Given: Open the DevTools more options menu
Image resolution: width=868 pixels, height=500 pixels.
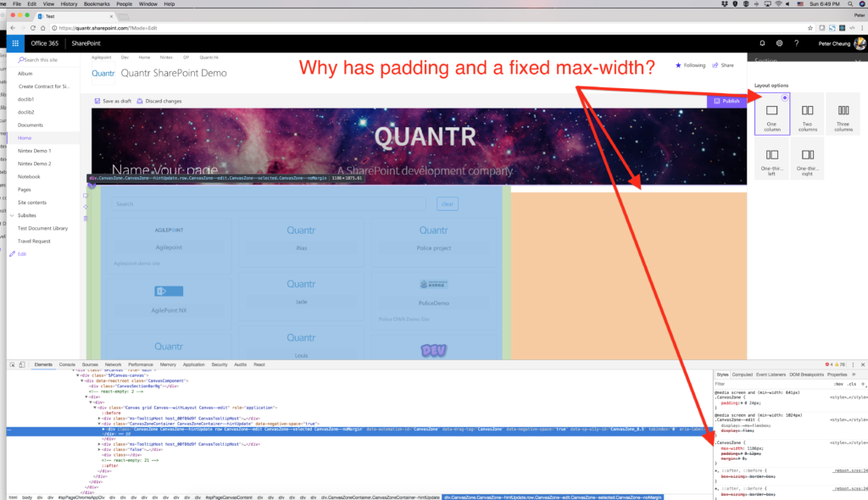Looking at the screenshot, I should [853, 364].
